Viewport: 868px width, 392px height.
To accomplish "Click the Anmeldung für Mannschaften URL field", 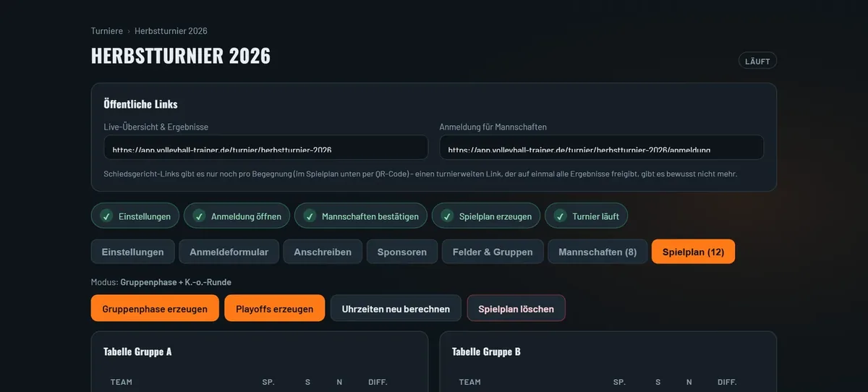I will coord(602,148).
